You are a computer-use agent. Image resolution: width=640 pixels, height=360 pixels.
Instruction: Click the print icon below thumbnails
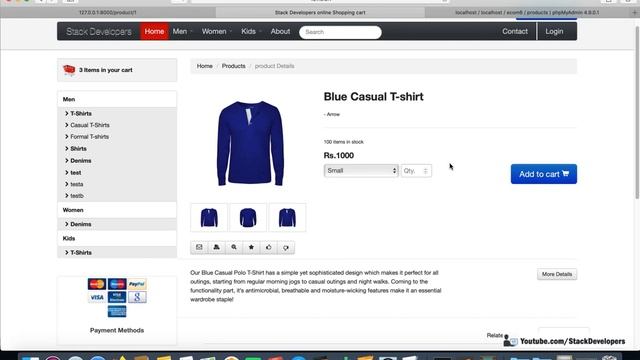coord(216,247)
